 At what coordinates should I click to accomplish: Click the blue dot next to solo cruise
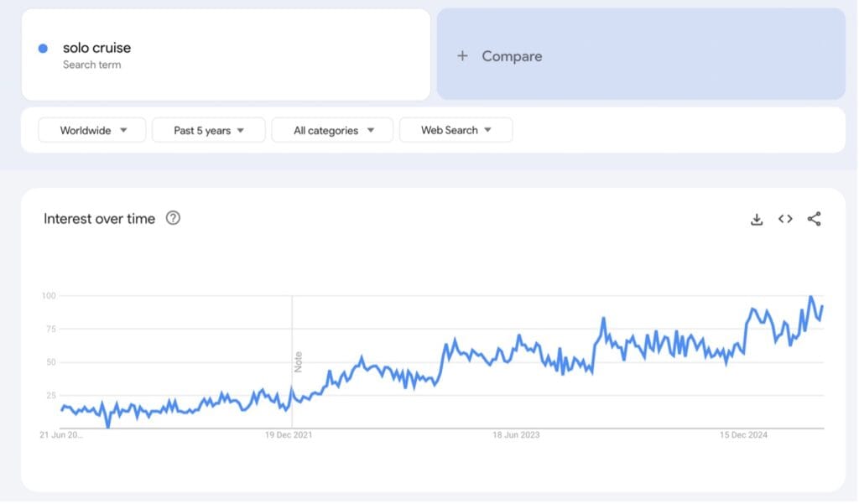pos(41,49)
